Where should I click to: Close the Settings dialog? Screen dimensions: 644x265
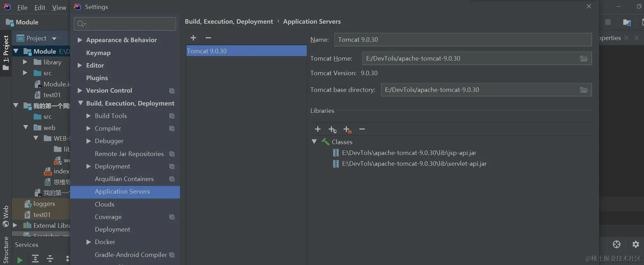pyautogui.click(x=589, y=6)
